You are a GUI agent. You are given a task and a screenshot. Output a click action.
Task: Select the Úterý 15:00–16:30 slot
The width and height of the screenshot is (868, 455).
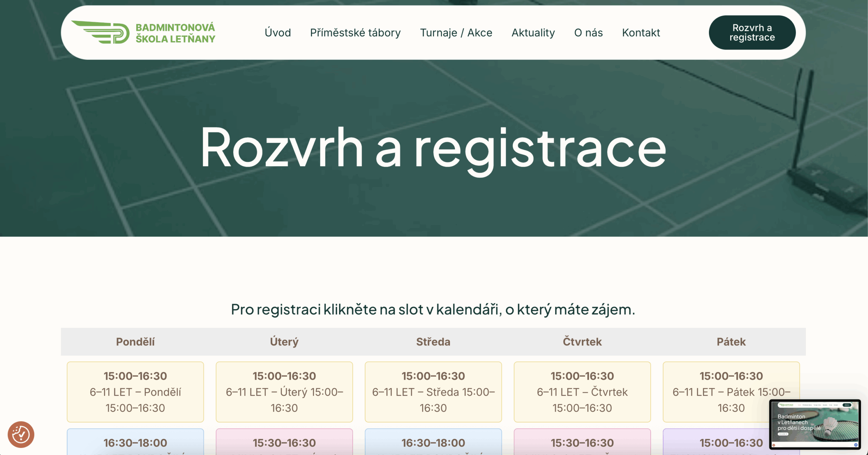point(284,392)
